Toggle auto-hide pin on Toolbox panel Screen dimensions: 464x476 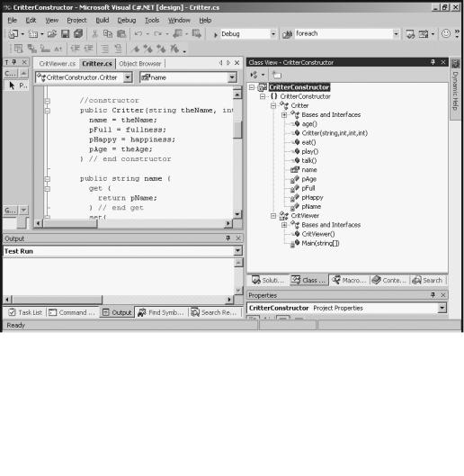[x=14, y=62]
